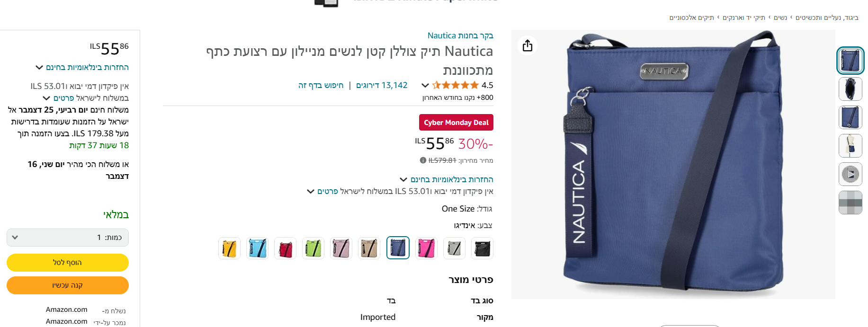The height and width of the screenshot is (327, 868).
Task: Open the quantity dropdown
Action: click(x=68, y=238)
